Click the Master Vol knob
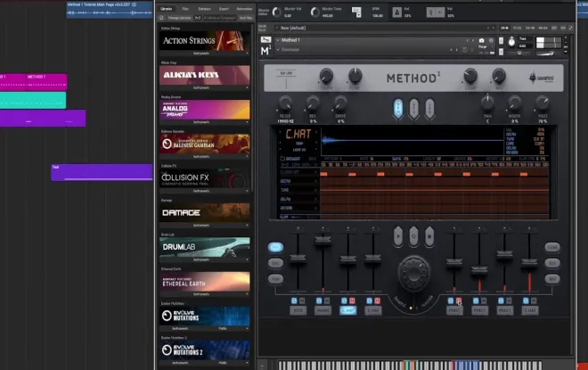The height and width of the screenshot is (370, 588). pyautogui.click(x=277, y=12)
